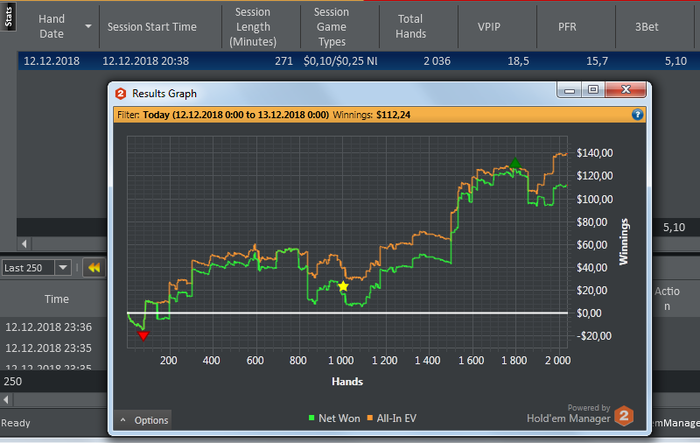
Task: Open the blue help icon in Results Graph
Action: 638,115
